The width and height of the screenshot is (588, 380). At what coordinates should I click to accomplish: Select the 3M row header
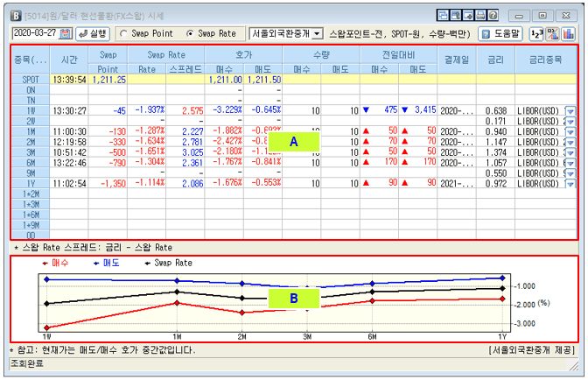[x=31, y=152]
